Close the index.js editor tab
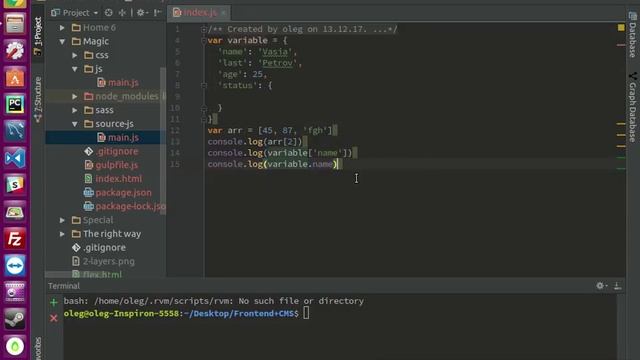The height and width of the screenshot is (360, 640). [x=224, y=13]
